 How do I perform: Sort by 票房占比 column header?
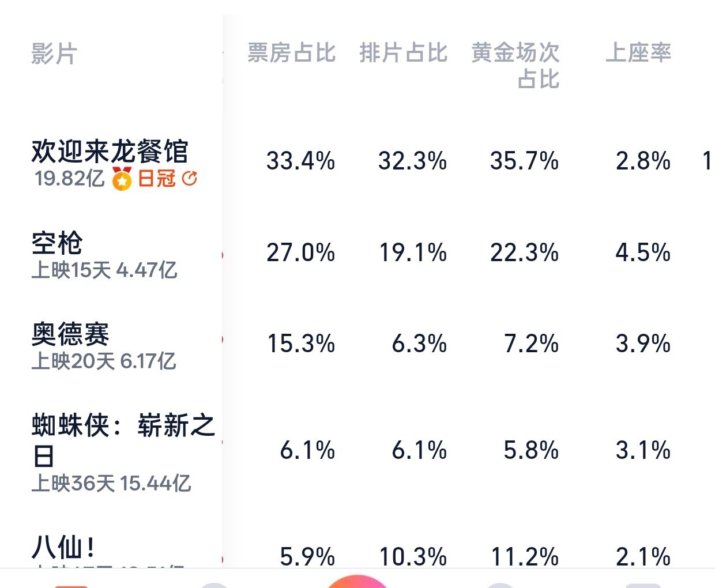click(x=291, y=53)
